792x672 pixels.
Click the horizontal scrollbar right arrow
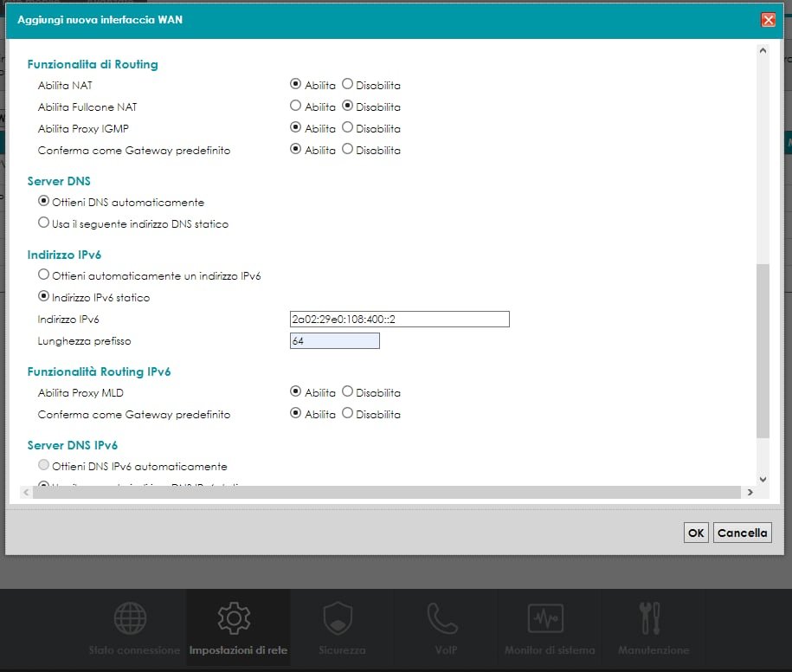coord(750,492)
